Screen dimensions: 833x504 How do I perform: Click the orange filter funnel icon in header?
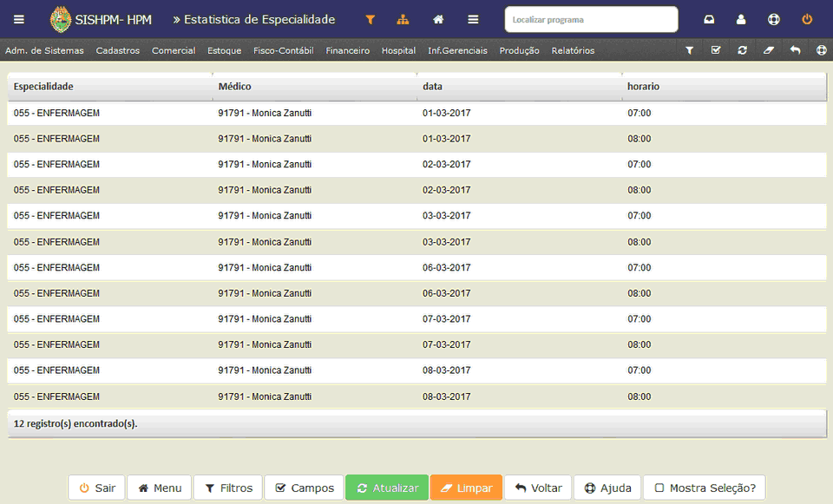pyautogui.click(x=371, y=20)
